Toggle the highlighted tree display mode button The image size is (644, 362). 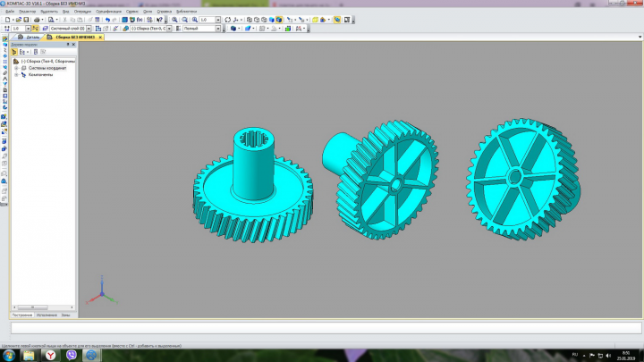point(14,52)
